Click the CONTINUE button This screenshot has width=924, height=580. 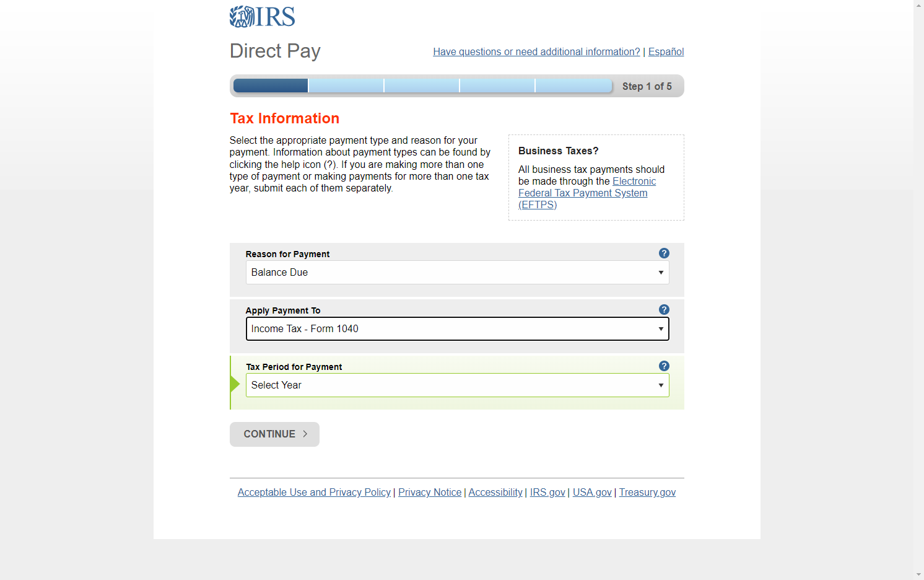click(x=274, y=434)
